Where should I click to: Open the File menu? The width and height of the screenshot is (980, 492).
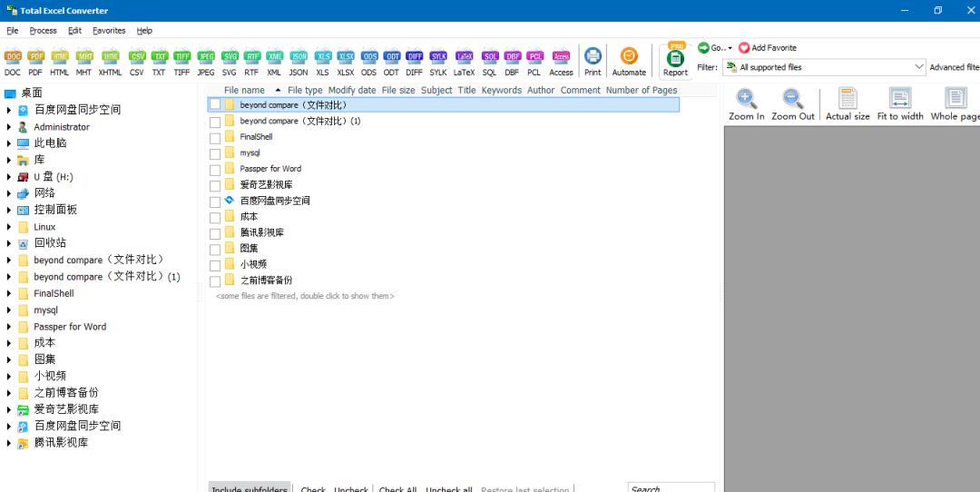click(13, 30)
